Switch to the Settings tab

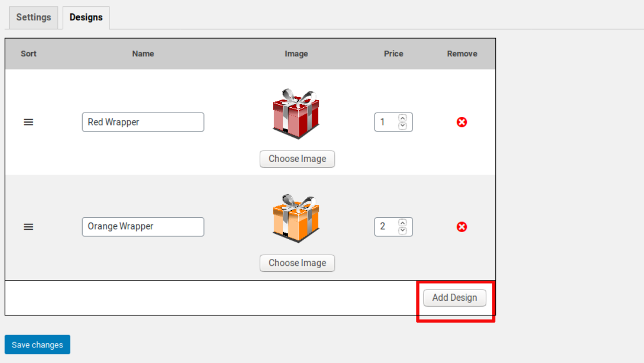click(33, 17)
